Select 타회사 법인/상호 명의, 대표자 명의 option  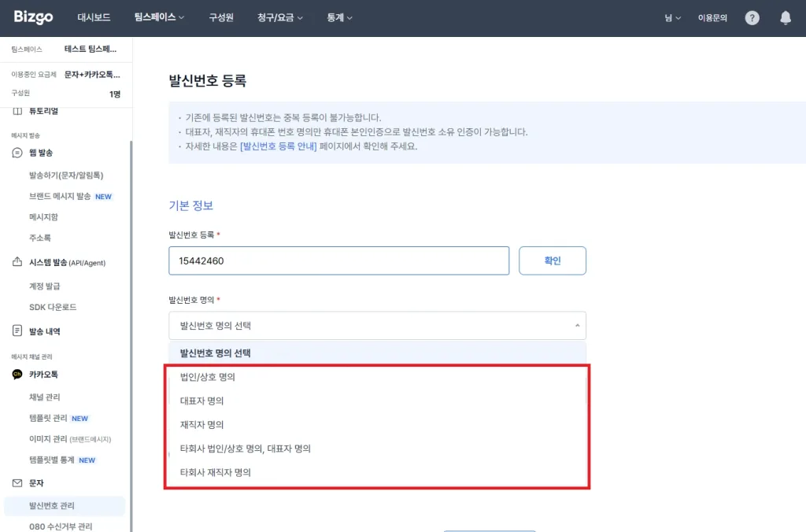coord(377,449)
